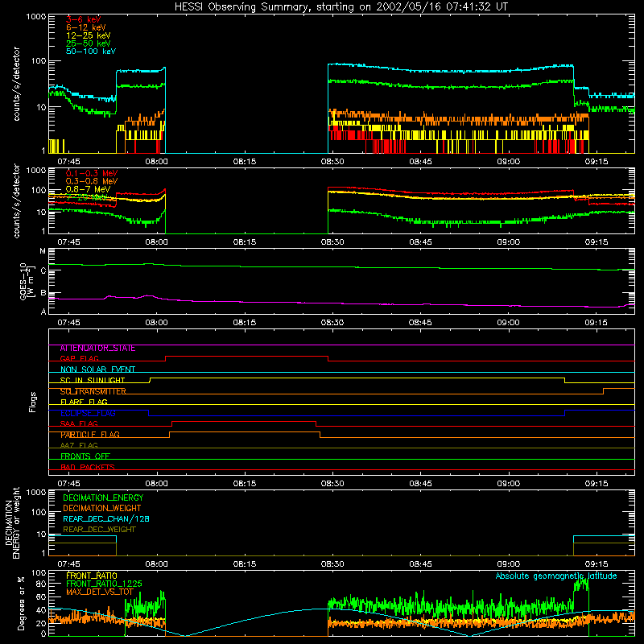Click the REAR_DEC_CHAN/128 legend label
The height and width of the screenshot is (644, 644).
106,518
